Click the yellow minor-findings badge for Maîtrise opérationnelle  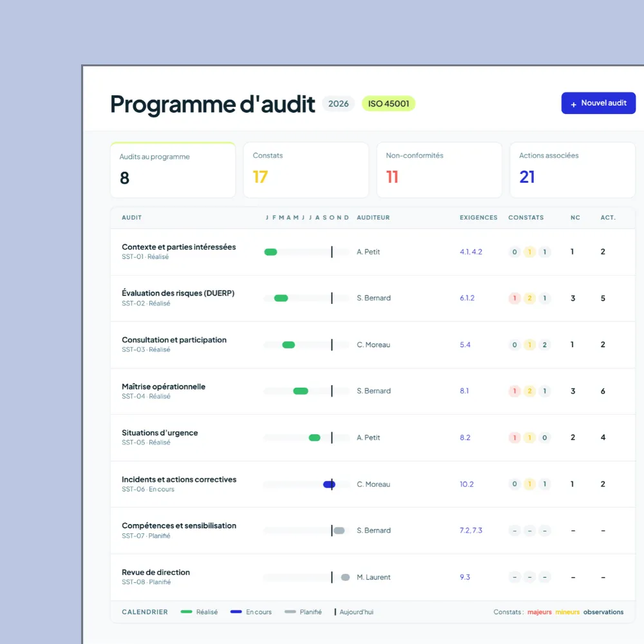[x=530, y=391]
